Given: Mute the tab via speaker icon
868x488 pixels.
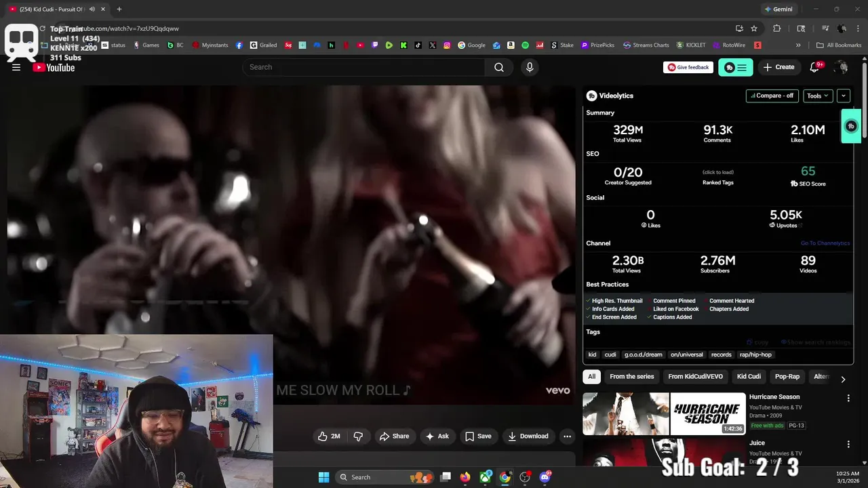Looking at the screenshot, I should click(x=92, y=9).
